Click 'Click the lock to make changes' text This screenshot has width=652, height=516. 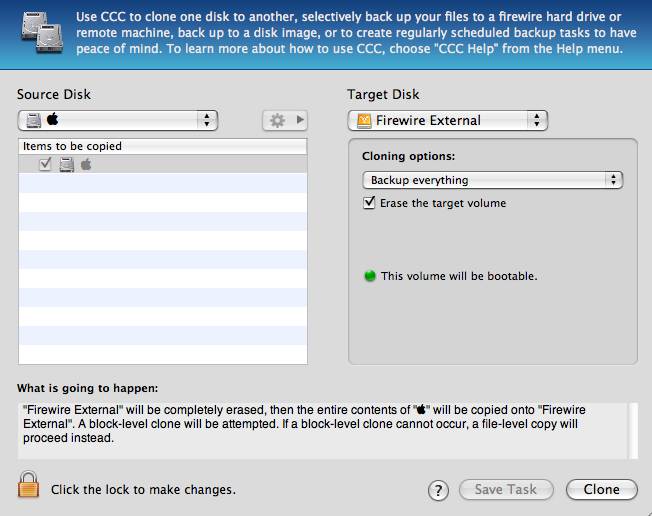tap(143, 490)
